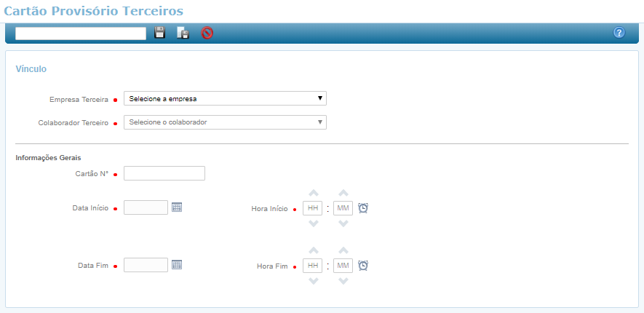
Task: Click the Hora Início HH field
Action: [x=313, y=208]
